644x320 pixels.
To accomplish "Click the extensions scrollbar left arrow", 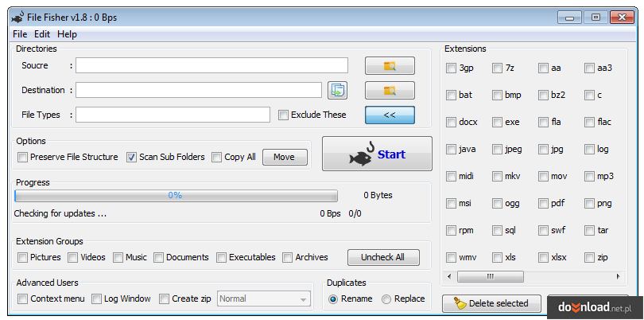I will (449, 277).
